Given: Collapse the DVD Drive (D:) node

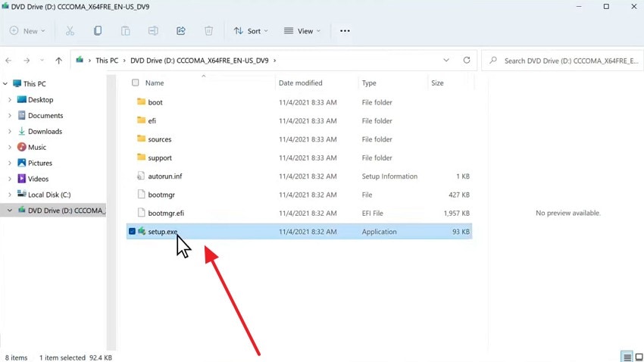Looking at the screenshot, I should [10, 210].
